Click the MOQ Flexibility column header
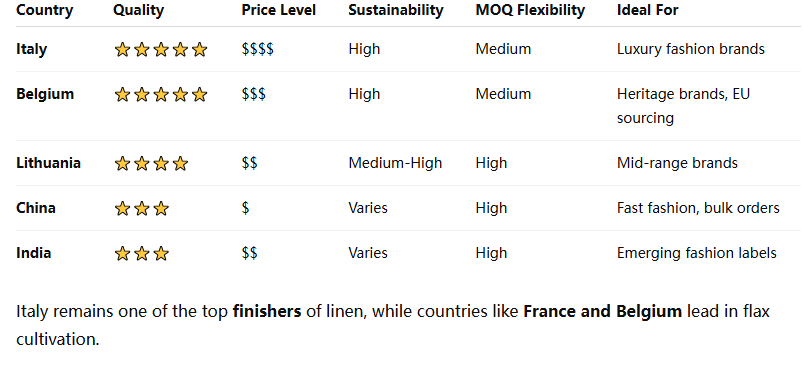 (x=530, y=10)
